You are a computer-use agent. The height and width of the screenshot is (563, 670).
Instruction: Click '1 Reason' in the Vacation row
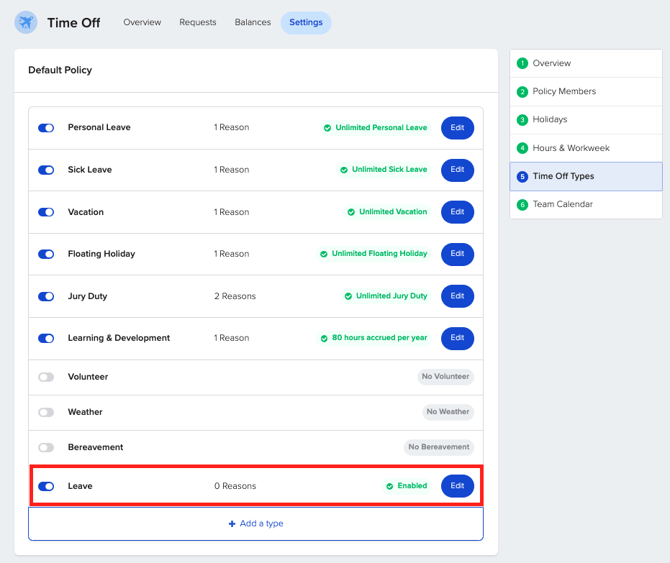232,212
